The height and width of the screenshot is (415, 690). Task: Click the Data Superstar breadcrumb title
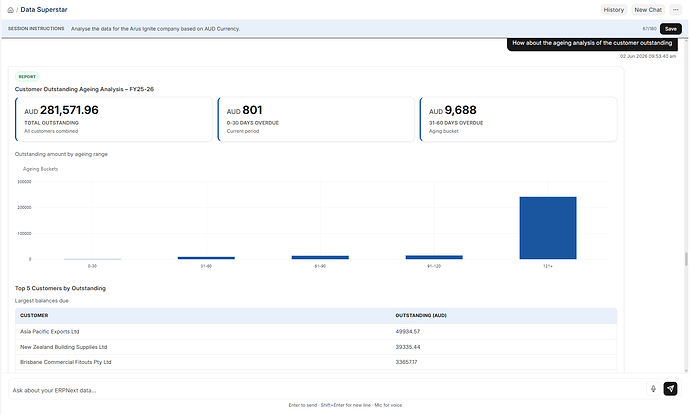[x=44, y=10]
